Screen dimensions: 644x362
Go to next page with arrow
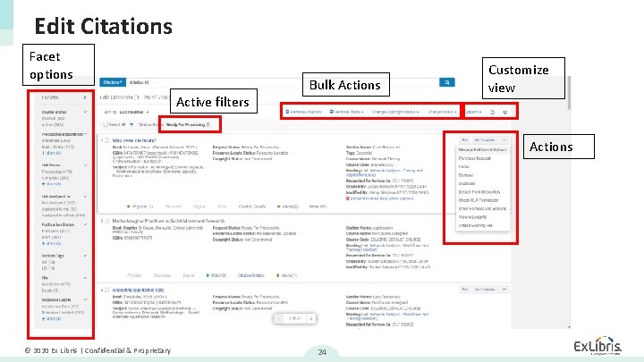click(x=311, y=318)
